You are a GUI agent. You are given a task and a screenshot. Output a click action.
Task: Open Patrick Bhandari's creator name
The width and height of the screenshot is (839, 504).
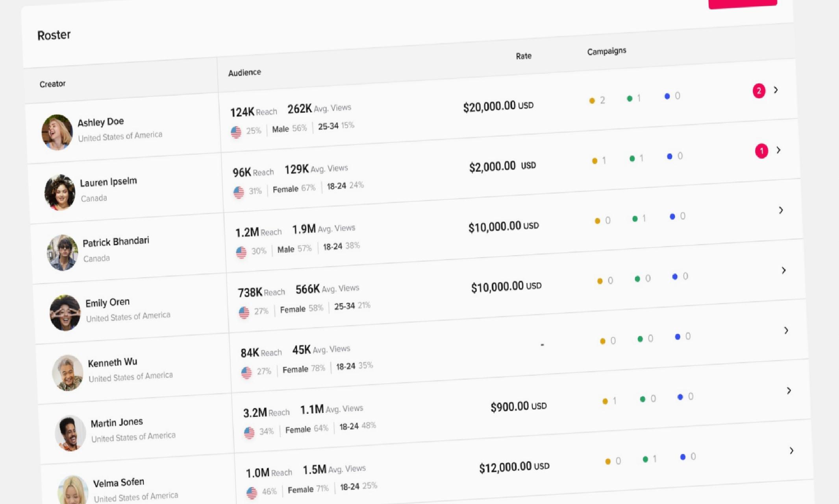(116, 241)
